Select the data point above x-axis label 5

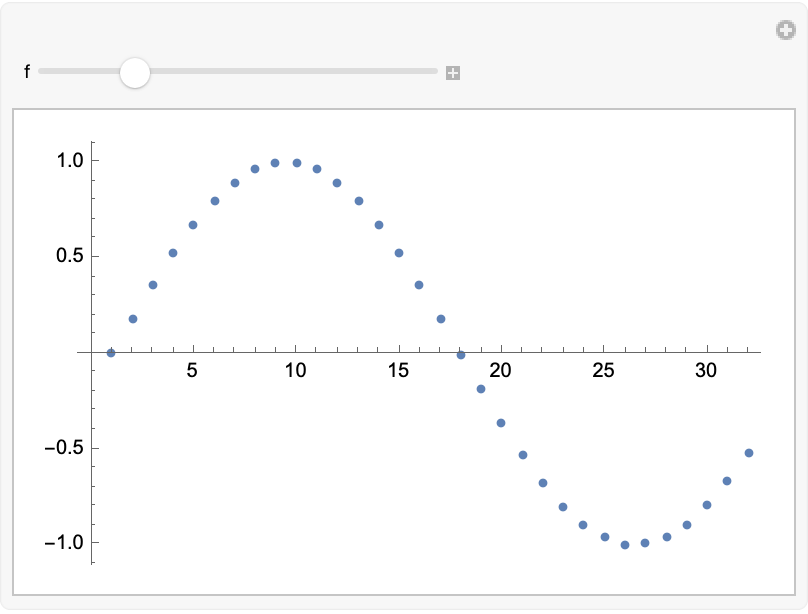coord(193,225)
